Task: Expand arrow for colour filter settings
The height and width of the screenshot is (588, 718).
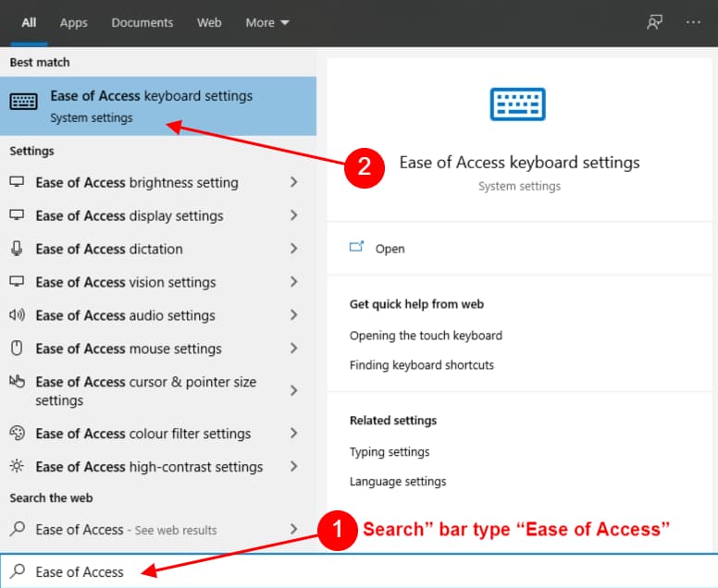Action: pos(293,433)
